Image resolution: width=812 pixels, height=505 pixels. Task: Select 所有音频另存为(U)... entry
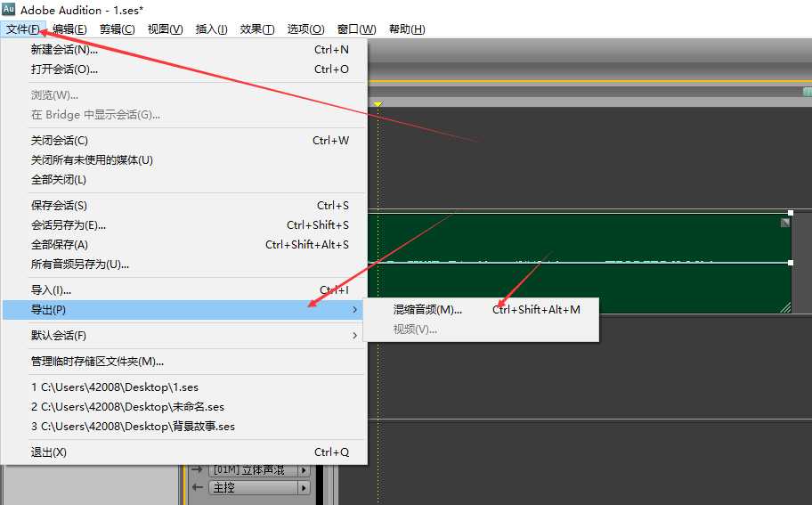coord(184,265)
